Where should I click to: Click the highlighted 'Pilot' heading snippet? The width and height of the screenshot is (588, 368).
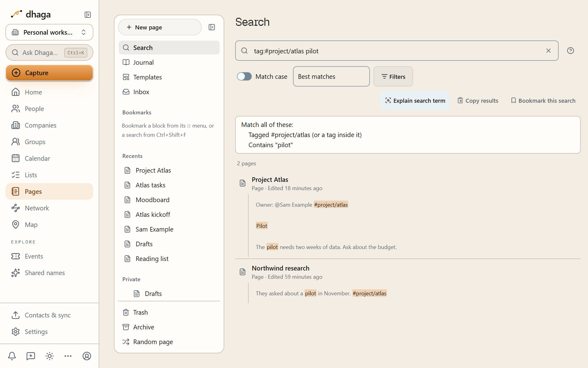(x=262, y=226)
